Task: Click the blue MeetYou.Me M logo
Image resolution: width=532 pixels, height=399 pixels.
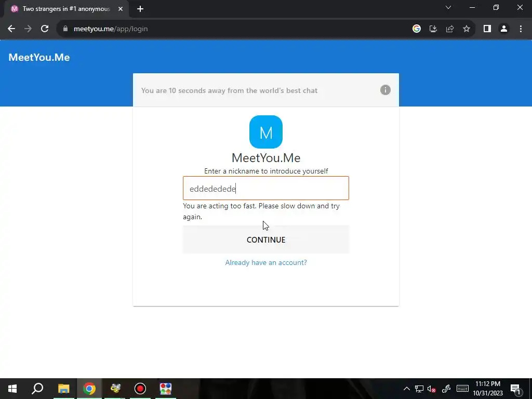Action: [x=265, y=132]
